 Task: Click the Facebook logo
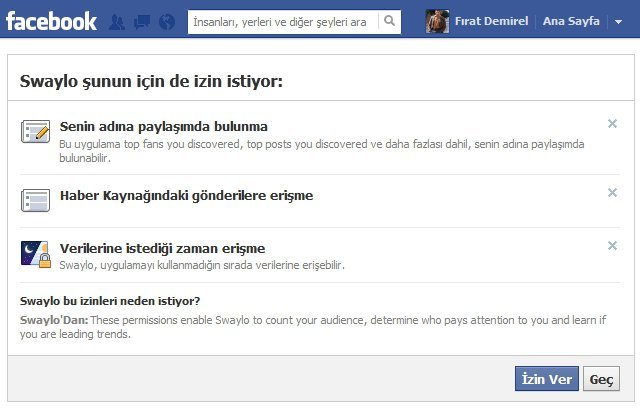pos(51,21)
